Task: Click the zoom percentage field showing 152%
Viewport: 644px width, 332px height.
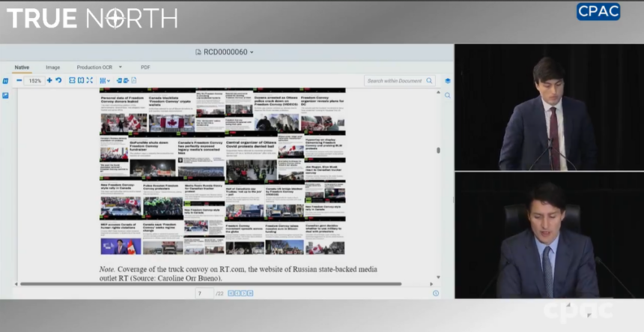Action: click(x=34, y=80)
